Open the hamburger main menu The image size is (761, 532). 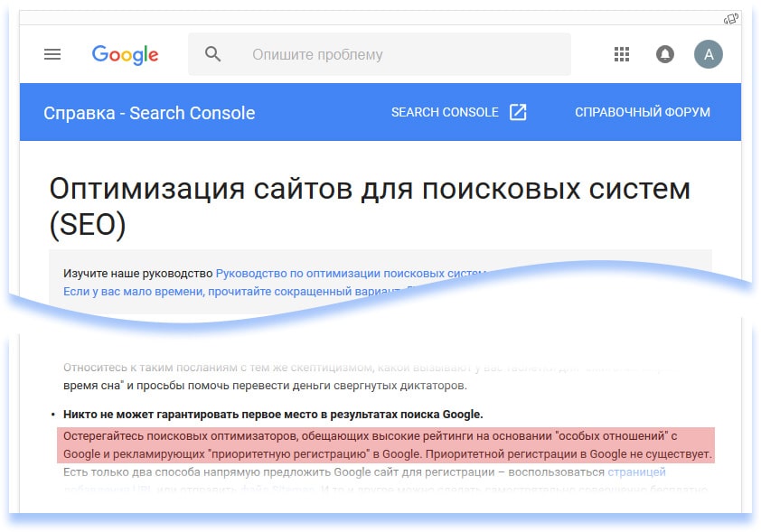tap(52, 54)
